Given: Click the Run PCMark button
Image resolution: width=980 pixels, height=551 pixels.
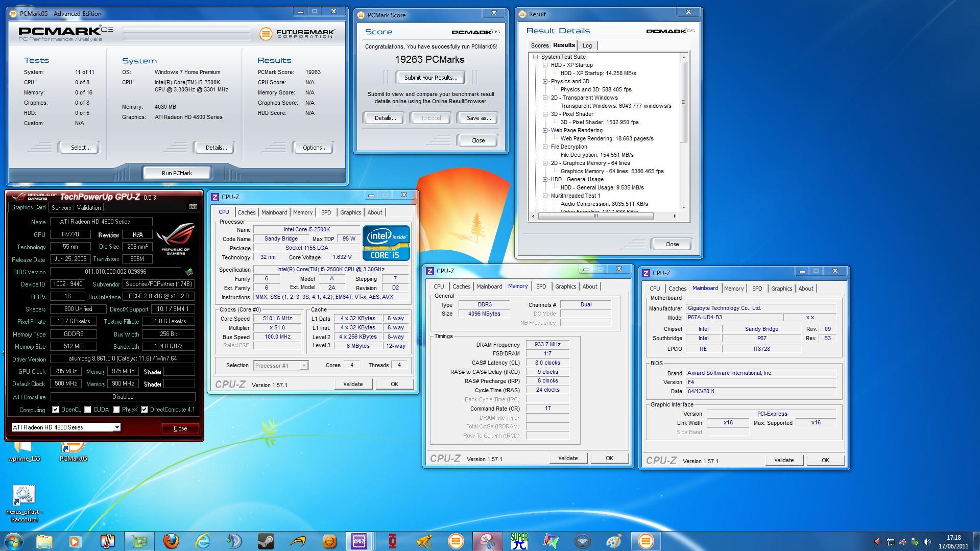Looking at the screenshot, I should click(x=177, y=173).
